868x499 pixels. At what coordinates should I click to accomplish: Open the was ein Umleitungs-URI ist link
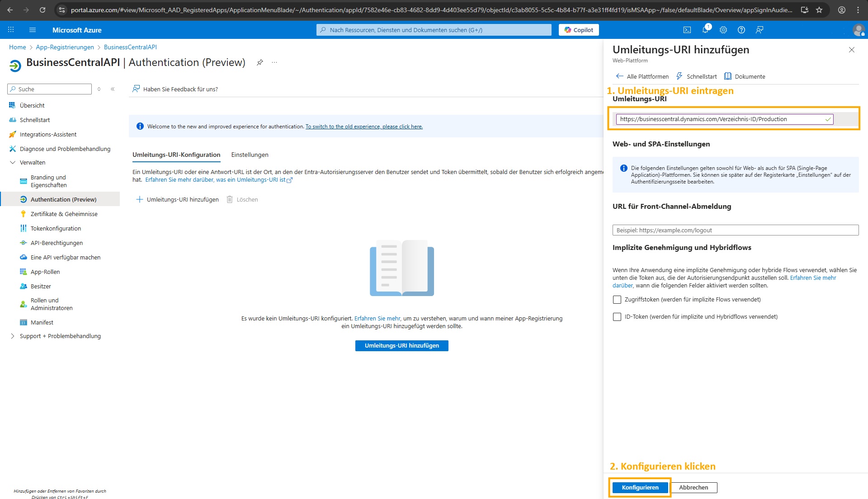219,180
